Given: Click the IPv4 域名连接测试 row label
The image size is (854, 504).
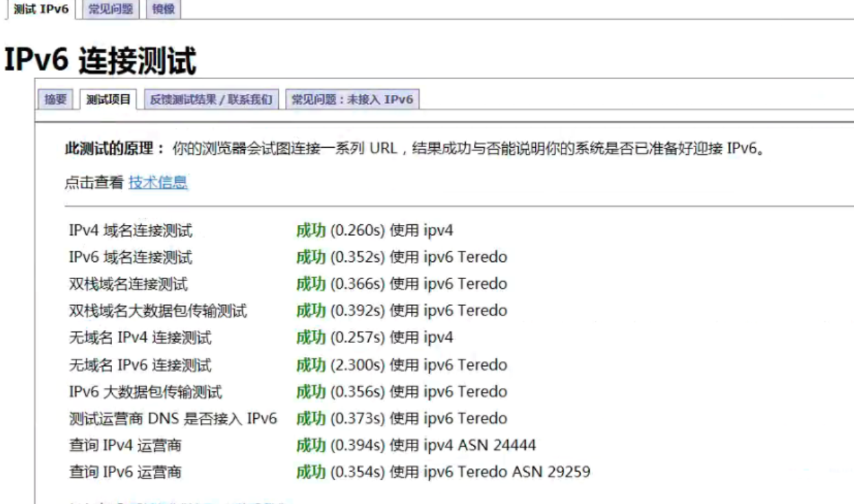Looking at the screenshot, I should (131, 230).
